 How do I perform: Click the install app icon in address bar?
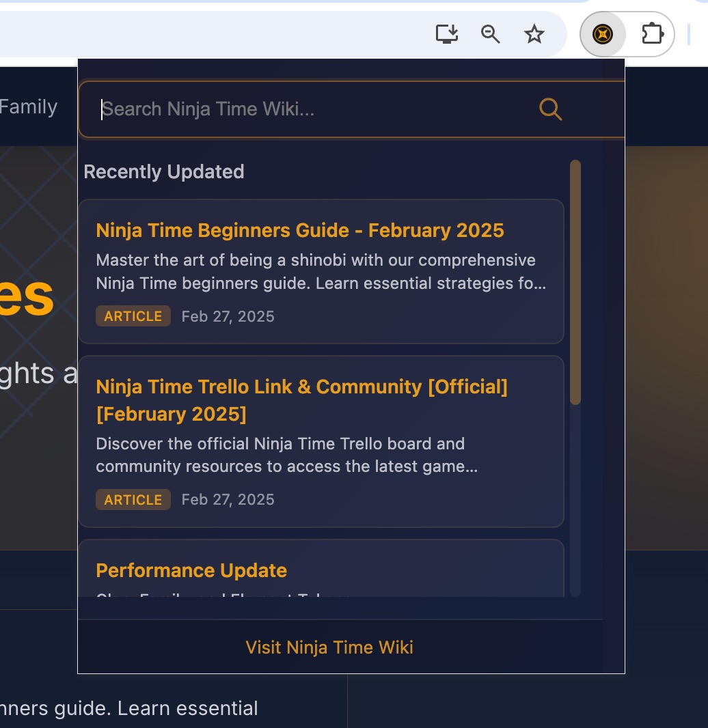447,34
